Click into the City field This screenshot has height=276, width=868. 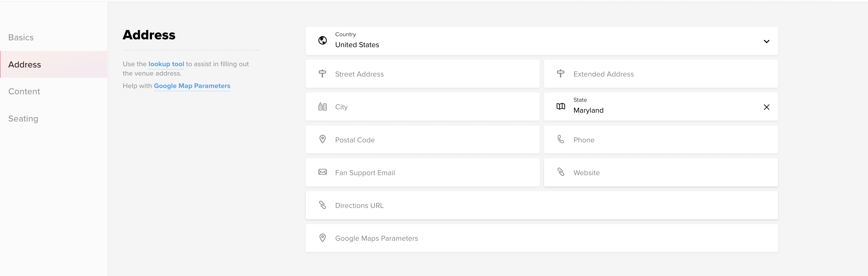[422, 106]
